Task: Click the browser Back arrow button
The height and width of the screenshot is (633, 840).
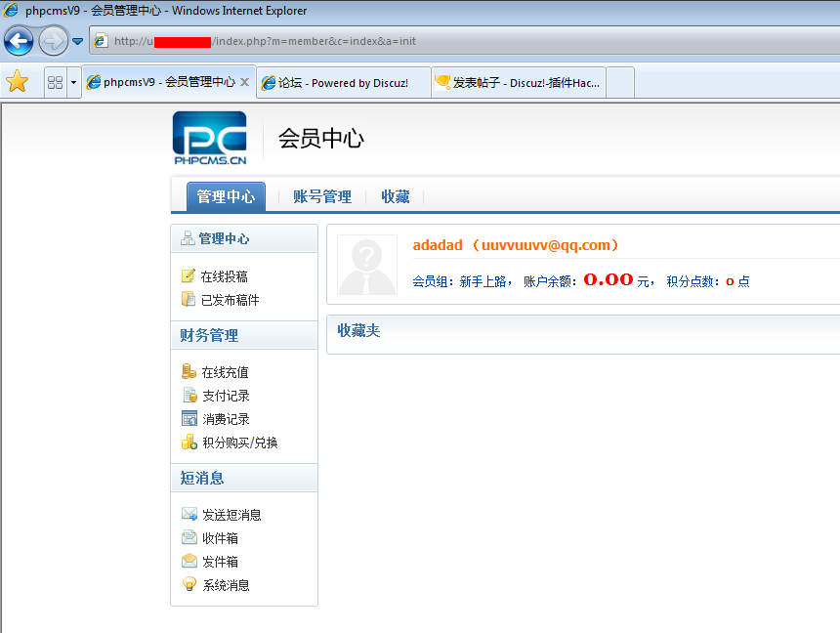Action: pos(19,41)
